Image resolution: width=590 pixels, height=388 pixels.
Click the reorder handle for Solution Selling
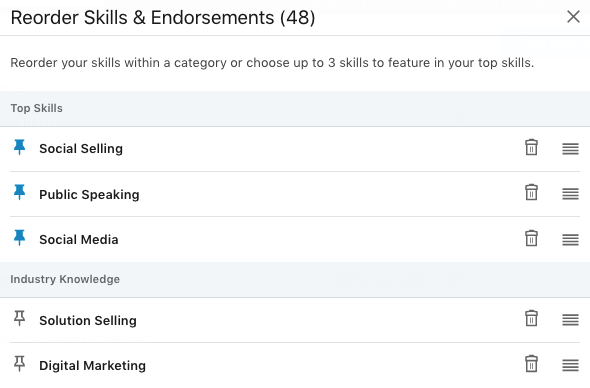tap(570, 320)
